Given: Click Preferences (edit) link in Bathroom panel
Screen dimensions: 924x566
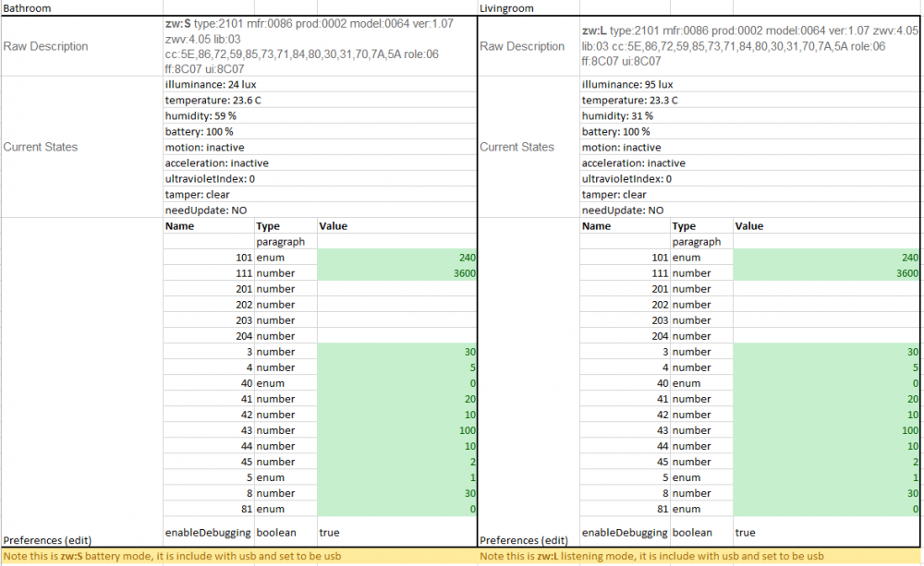Looking at the screenshot, I should 47,540.
